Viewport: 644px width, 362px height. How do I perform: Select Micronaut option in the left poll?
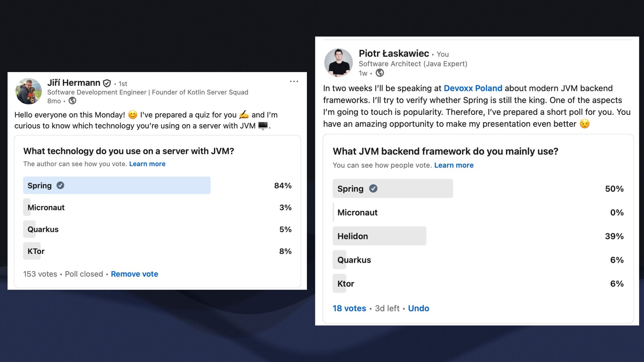(157, 207)
